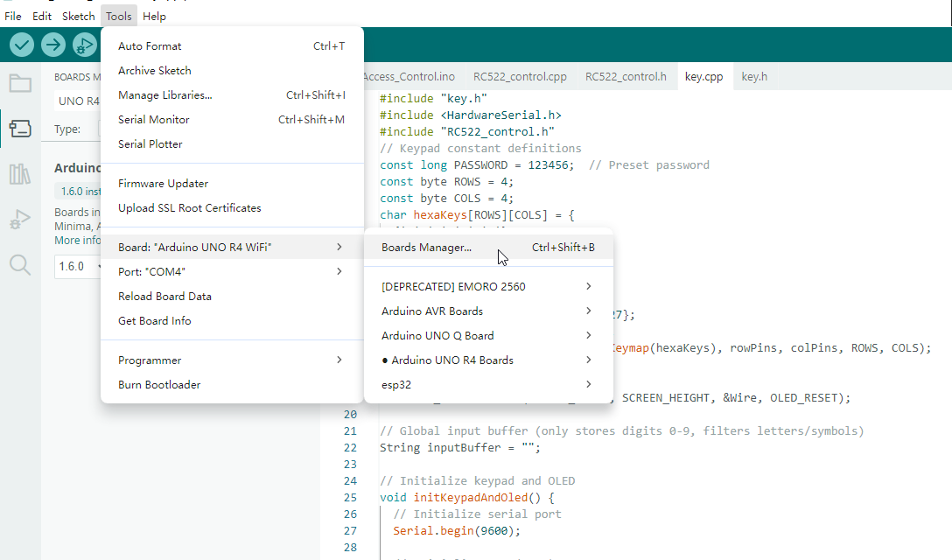Expand the [DEPRECATED] EMORO 2560 board group
This screenshot has height=560, width=952.
pyautogui.click(x=488, y=287)
